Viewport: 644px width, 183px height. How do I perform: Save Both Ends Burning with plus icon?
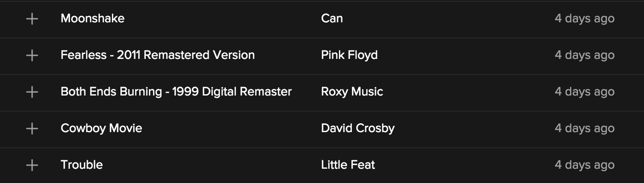click(x=32, y=92)
